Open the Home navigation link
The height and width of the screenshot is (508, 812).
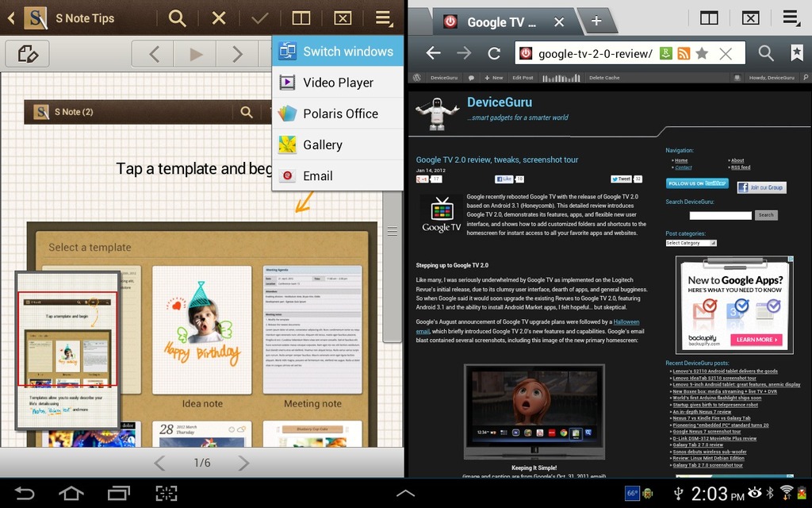[x=681, y=160]
